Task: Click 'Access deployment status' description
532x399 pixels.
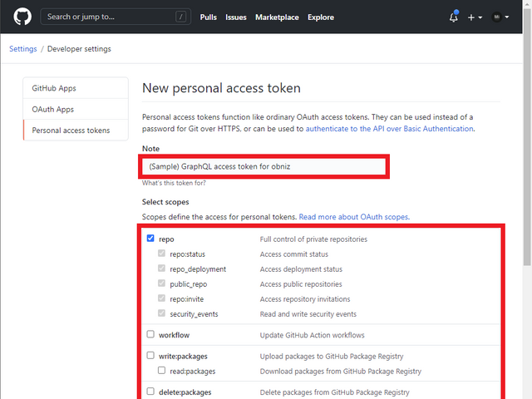Action: tap(301, 269)
